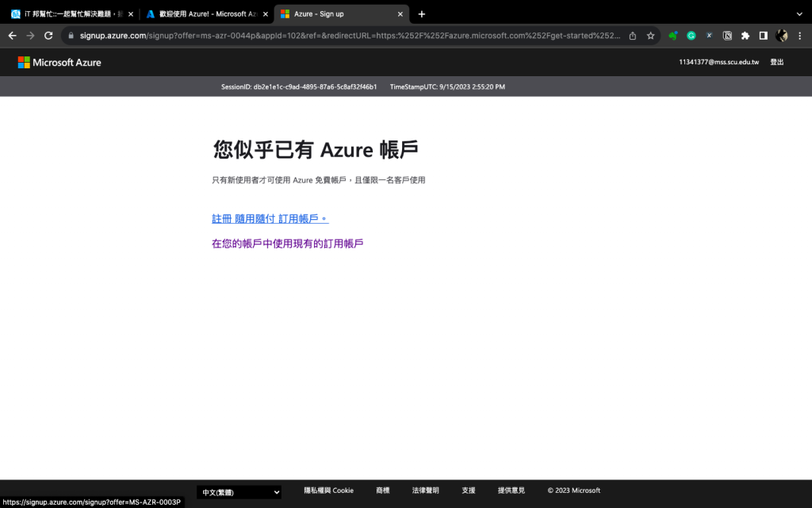Open the Grammarly extension icon
The height and width of the screenshot is (508, 812).
691,36
